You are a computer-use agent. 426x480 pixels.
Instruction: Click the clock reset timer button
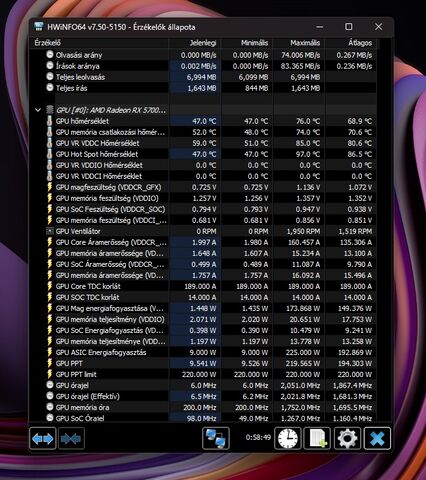288,439
